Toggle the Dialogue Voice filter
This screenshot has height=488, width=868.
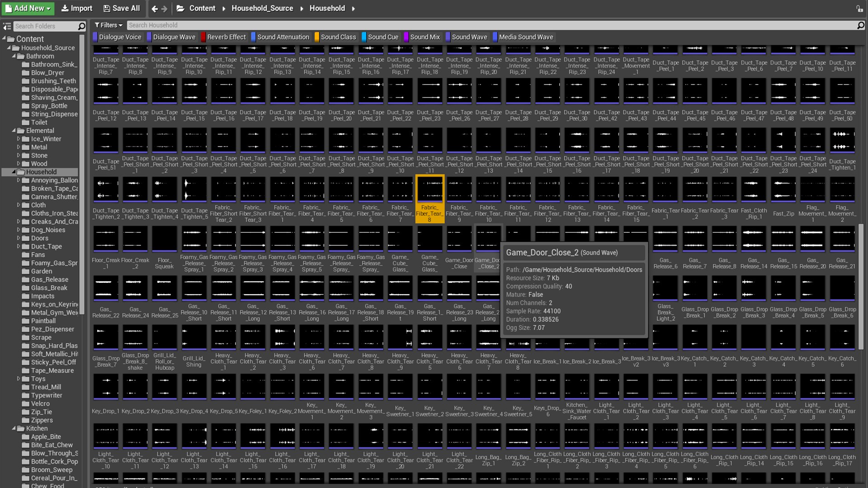click(x=120, y=37)
